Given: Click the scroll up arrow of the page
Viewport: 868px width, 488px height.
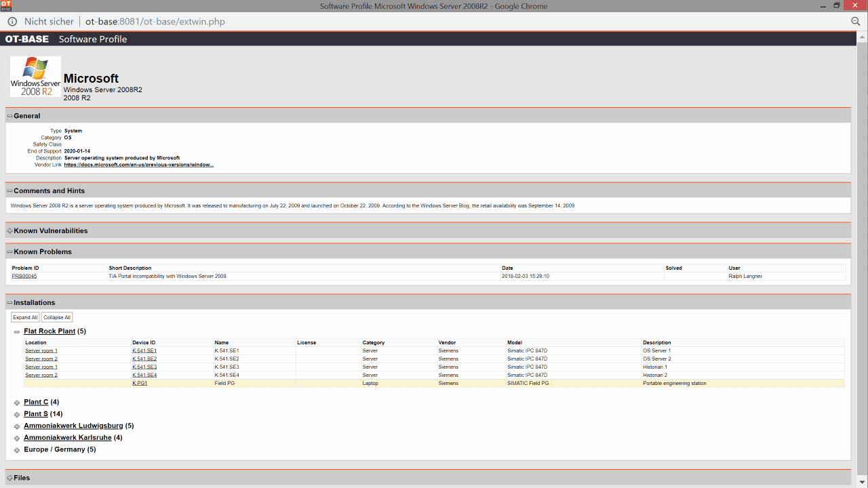Looking at the screenshot, I should tap(862, 36).
